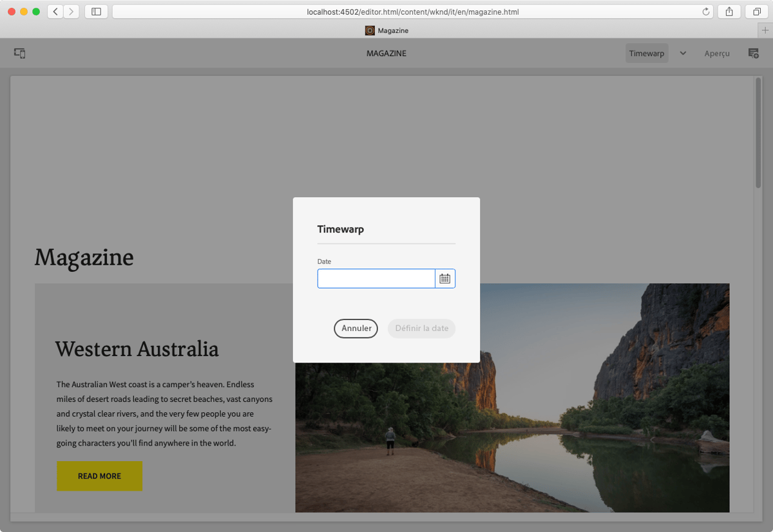The width and height of the screenshot is (773, 532).
Task: Click the new tab plus button
Action: (x=765, y=30)
